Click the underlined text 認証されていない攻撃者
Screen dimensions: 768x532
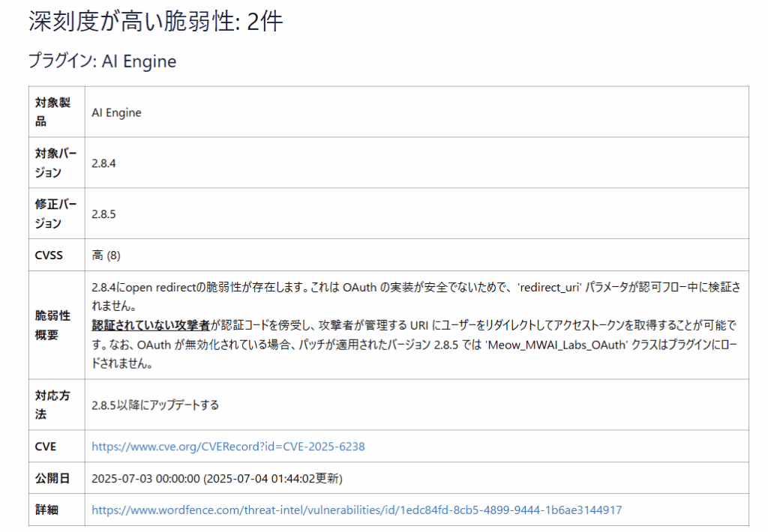pos(151,325)
